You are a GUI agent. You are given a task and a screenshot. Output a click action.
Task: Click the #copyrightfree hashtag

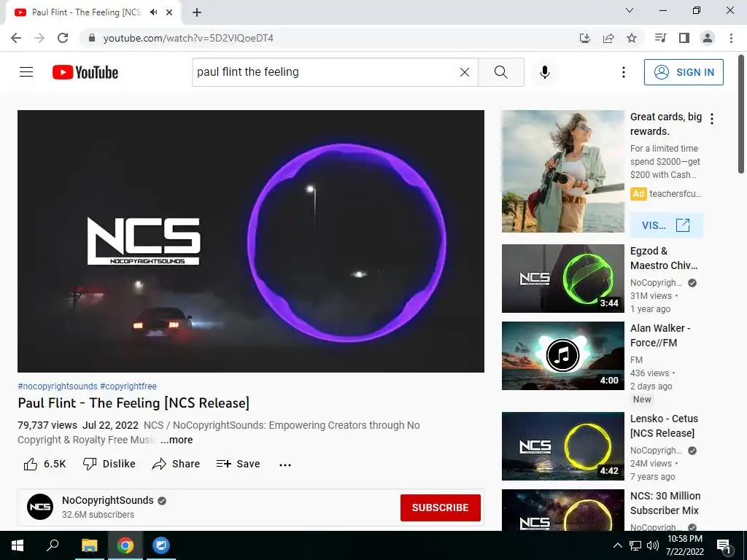coord(128,386)
